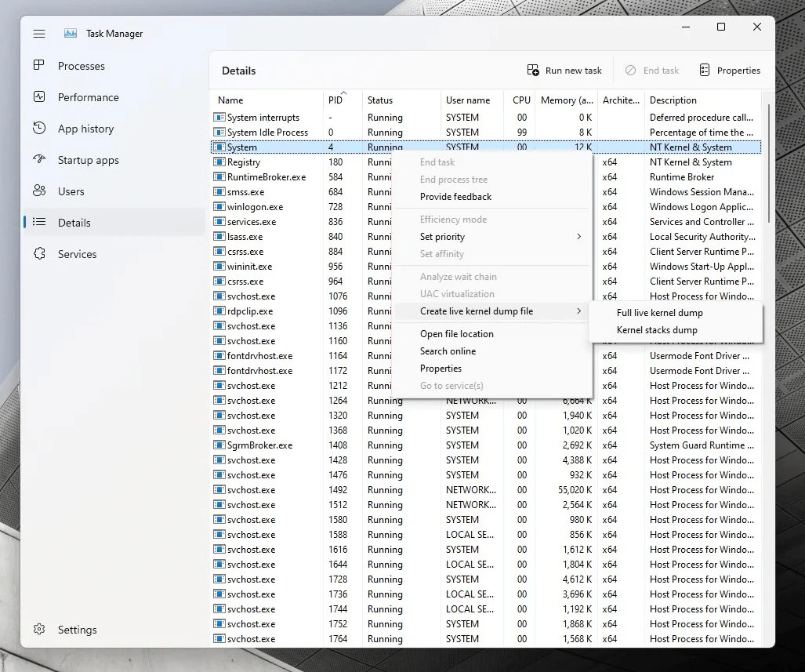Open Processes from the left sidebar
The height and width of the screenshot is (672, 805).
click(81, 66)
